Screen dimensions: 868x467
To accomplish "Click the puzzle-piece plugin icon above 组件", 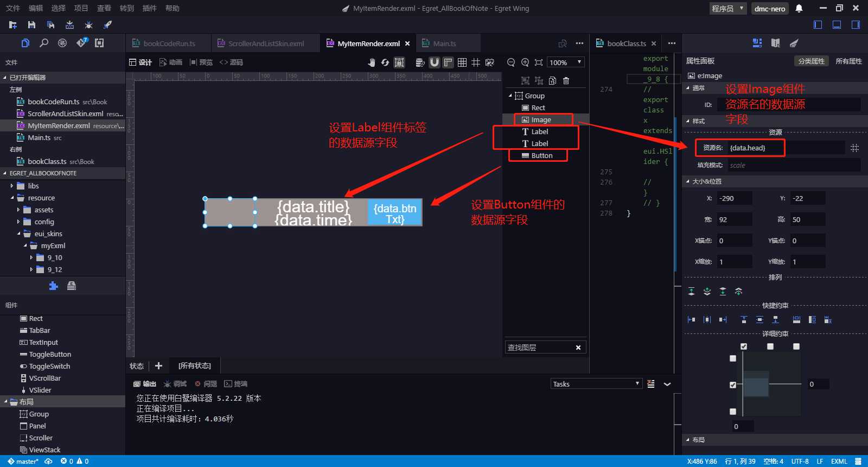I will [53, 286].
